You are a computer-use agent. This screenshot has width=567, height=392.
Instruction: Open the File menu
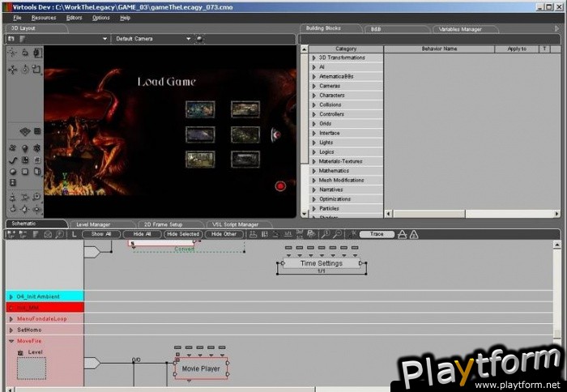[17, 18]
